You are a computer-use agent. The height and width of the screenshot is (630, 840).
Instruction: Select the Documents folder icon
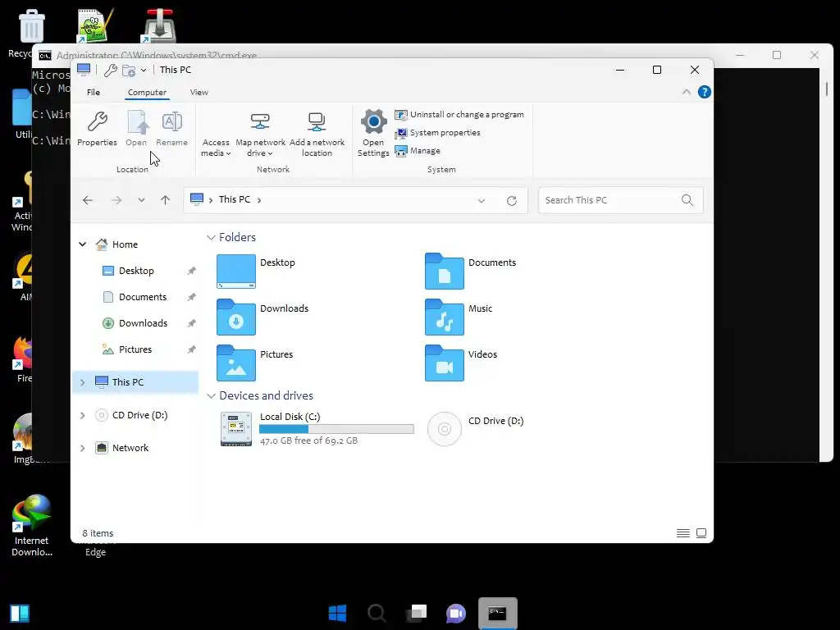pyautogui.click(x=444, y=272)
